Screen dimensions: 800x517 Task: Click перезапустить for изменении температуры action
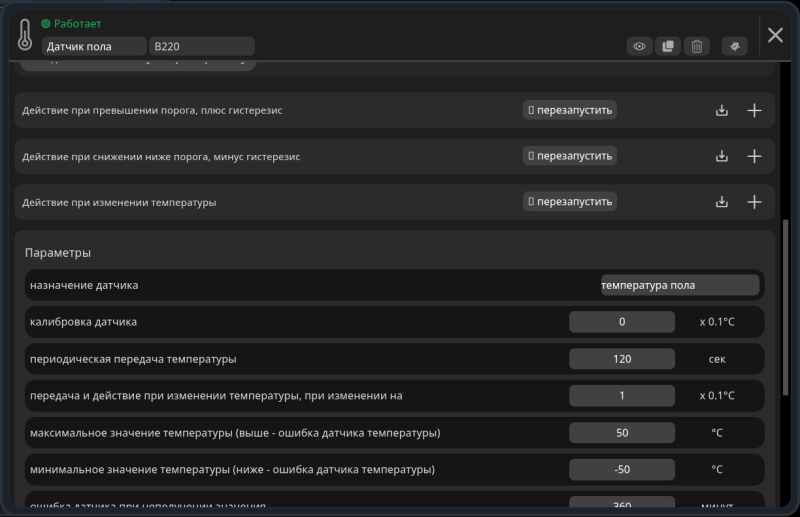569,202
